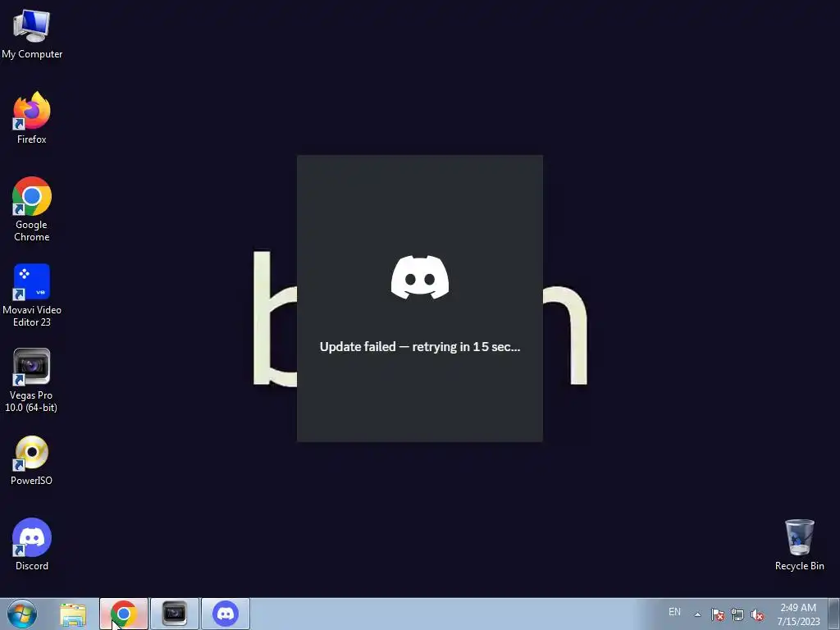This screenshot has height=630, width=840.
Task: Open Windows Explorer from the taskbar
Action: pos(73,614)
